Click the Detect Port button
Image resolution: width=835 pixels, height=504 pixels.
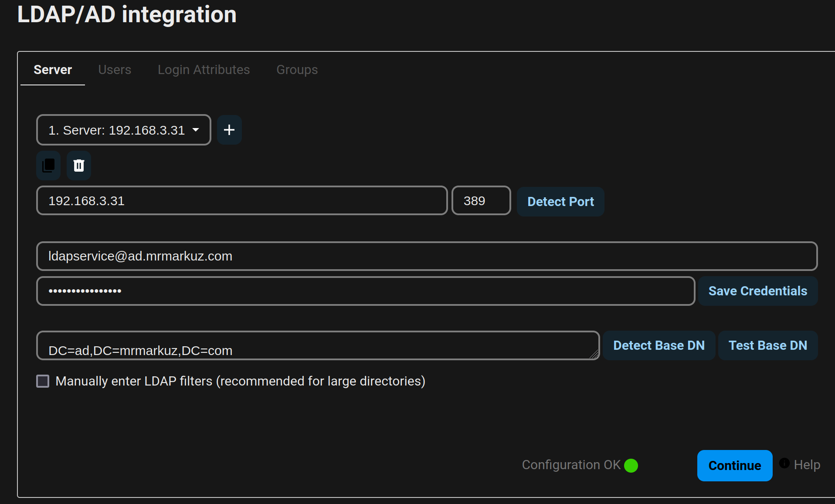[x=560, y=202]
